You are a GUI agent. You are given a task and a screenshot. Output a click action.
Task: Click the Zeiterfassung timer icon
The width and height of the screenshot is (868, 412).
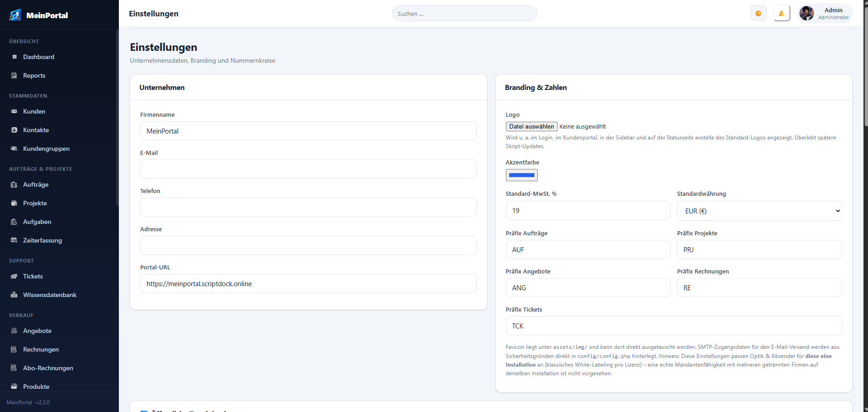tap(14, 240)
